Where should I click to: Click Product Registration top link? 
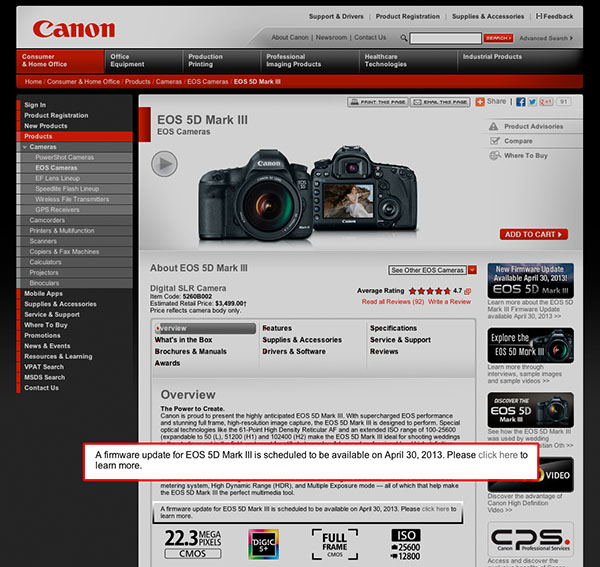[x=408, y=16]
